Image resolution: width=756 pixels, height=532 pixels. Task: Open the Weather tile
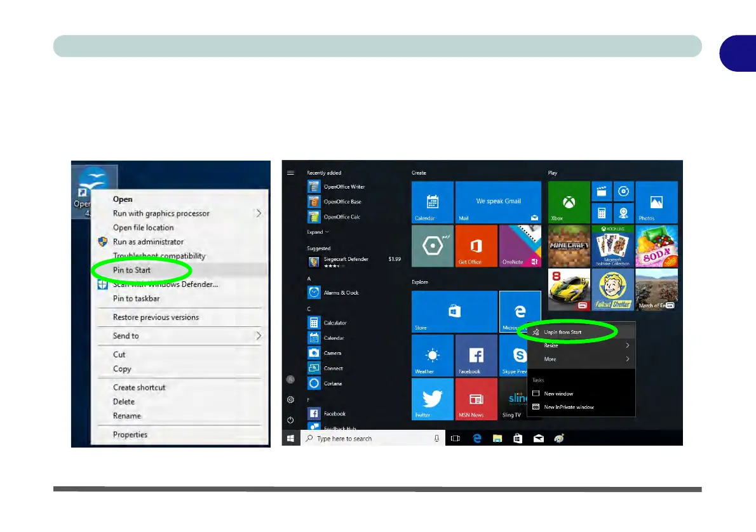pos(433,355)
